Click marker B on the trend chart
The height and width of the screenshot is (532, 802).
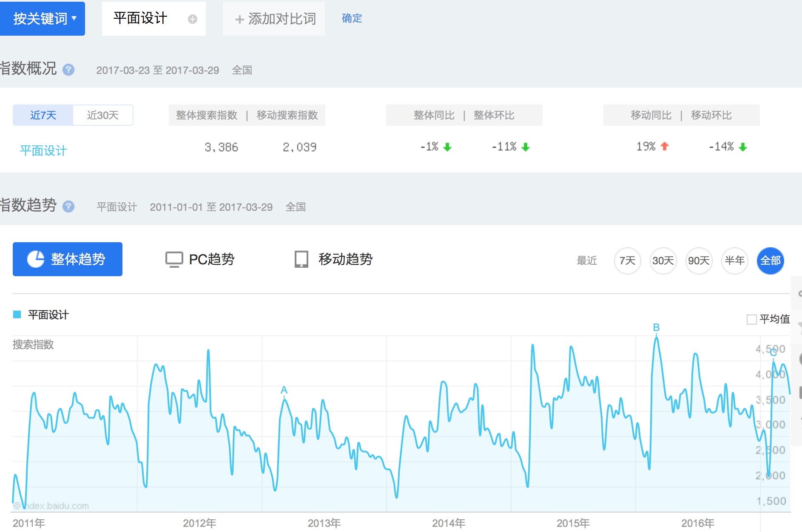point(656,327)
